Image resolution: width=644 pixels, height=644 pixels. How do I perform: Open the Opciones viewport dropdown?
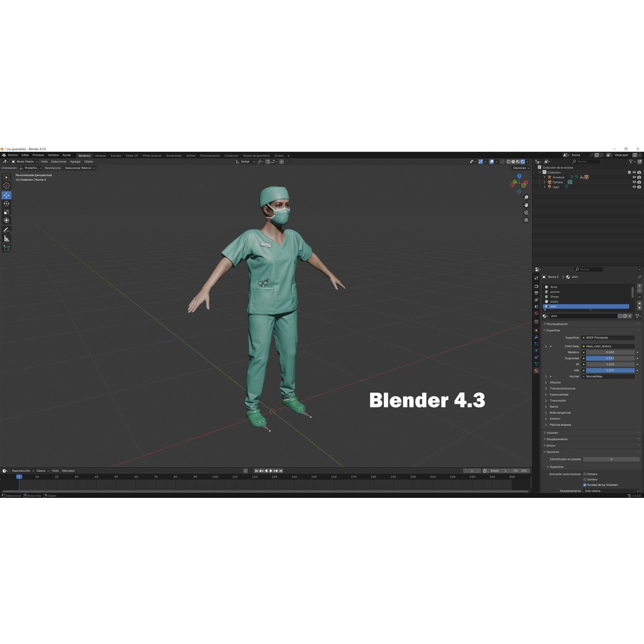(521, 168)
